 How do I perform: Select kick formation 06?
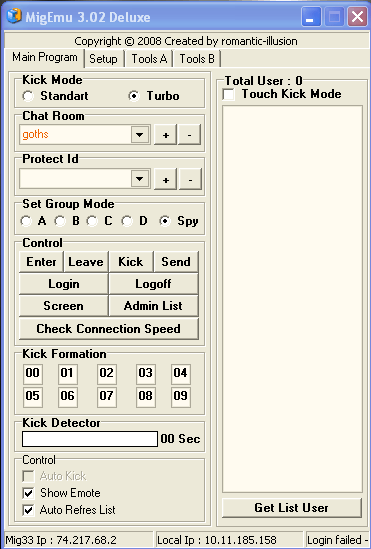click(68, 397)
